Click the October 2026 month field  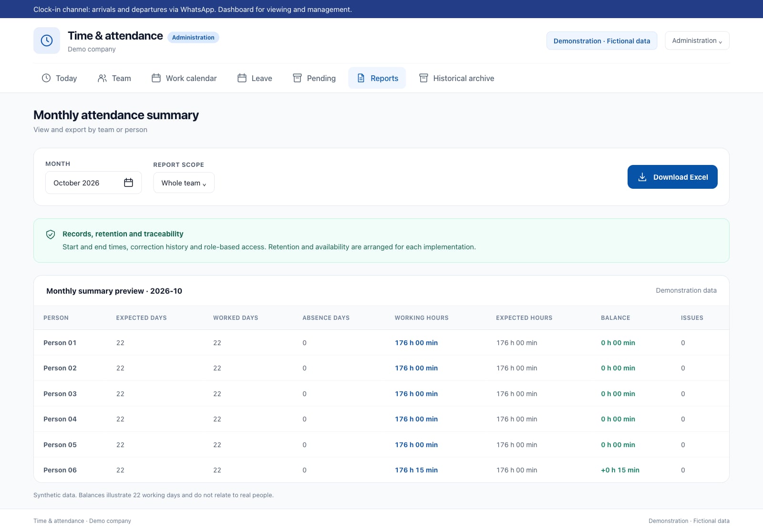(93, 183)
